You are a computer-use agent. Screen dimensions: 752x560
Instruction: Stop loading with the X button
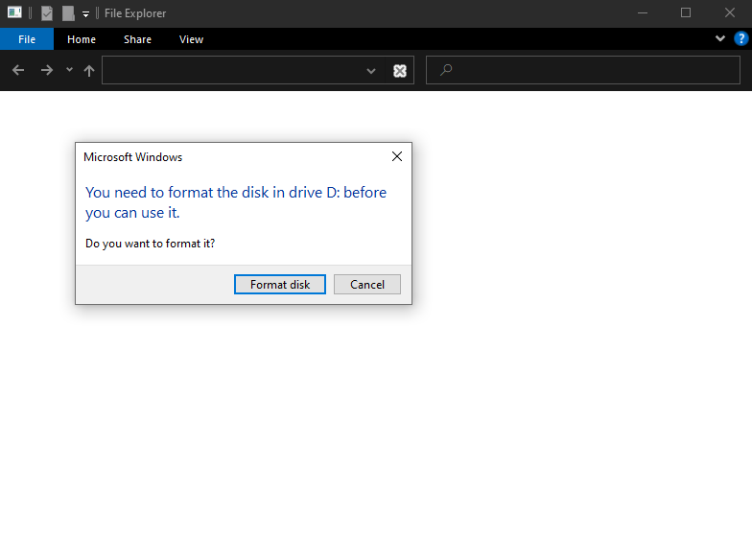click(x=400, y=71)
